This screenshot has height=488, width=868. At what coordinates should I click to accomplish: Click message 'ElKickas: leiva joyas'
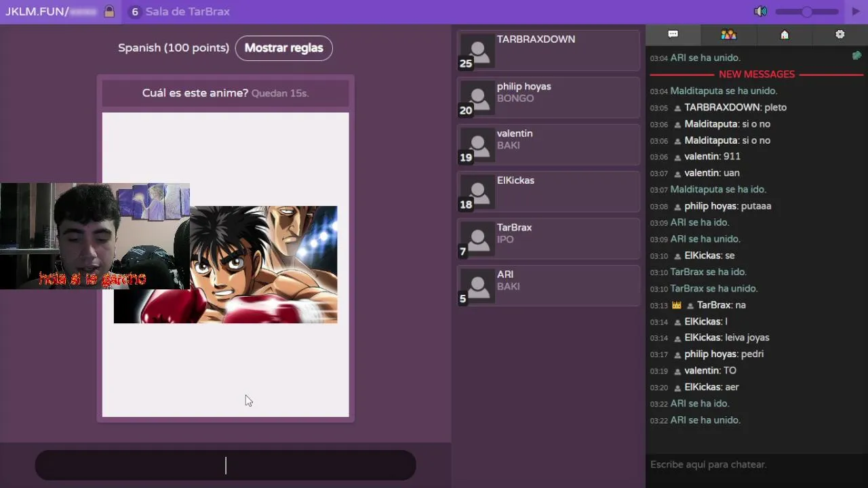[727, 338]
